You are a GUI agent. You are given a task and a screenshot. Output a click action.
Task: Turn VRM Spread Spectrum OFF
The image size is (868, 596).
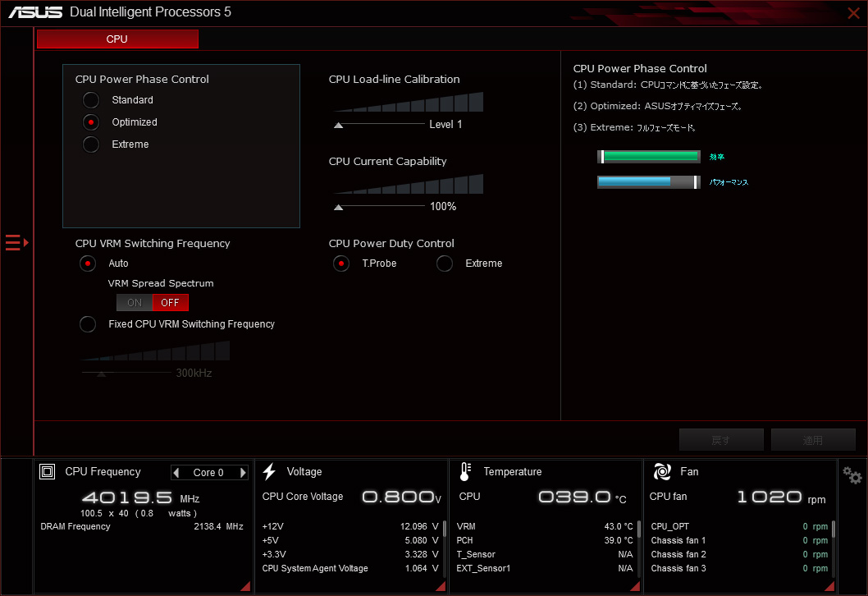(x=171, y=302)
